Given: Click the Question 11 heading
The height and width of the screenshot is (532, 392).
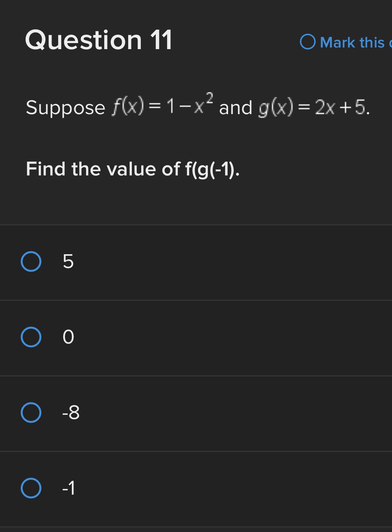Looking at the screenshot, I should click(x=99, y=40).
